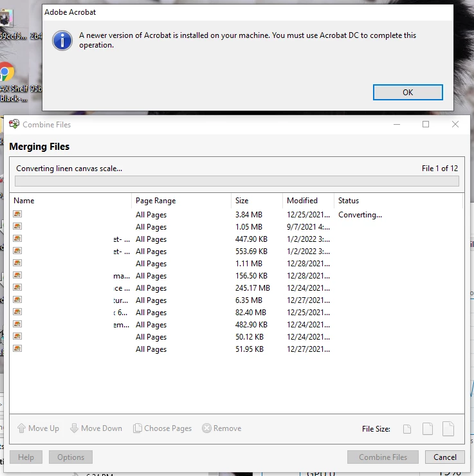
Task: Select the largest File Size page icon
Action: point(448,428)
